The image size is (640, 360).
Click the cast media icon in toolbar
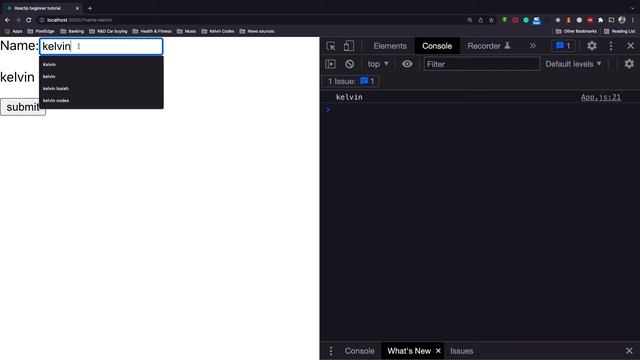click(x=611, y=20)
